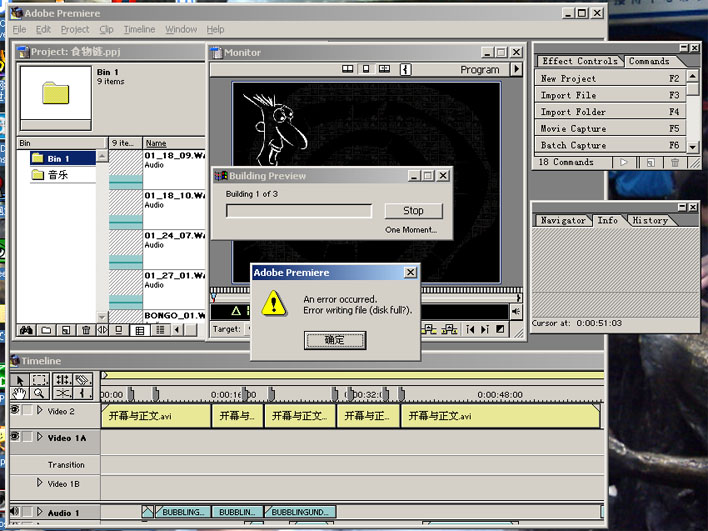Open the Window menu
The image size is (708, 531).
click(181, 29)
